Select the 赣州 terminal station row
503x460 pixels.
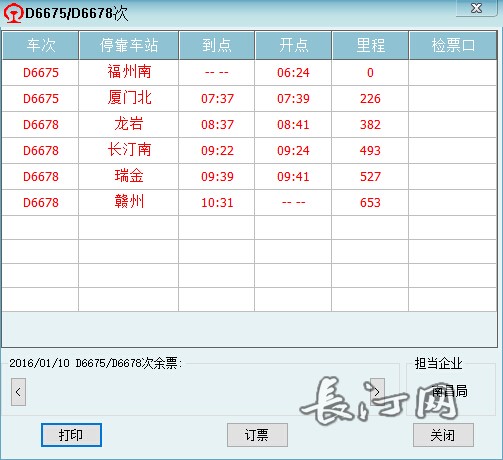point(249,202)
